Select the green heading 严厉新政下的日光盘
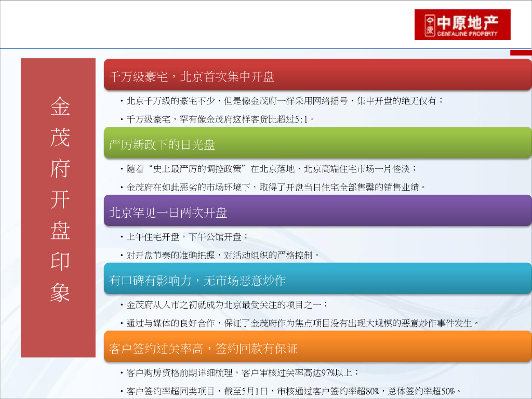The width and height of the screenshot is (532, 399). [x=317, y=143]
